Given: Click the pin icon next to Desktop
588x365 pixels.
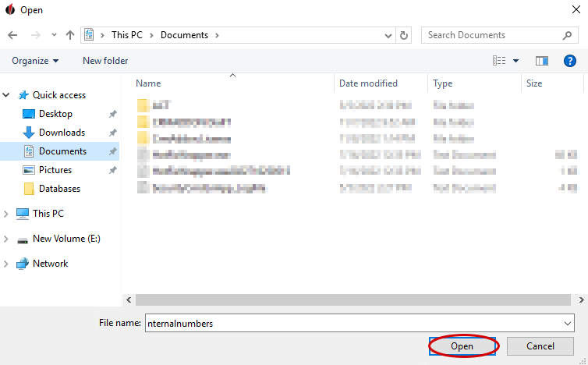Looking at the screenshot, I should 112,114.
